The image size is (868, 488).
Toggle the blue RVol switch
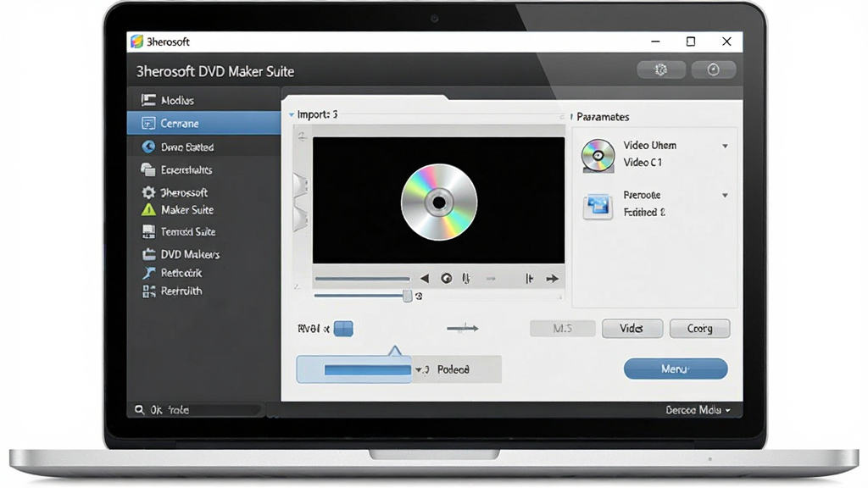tap(343, 328)
